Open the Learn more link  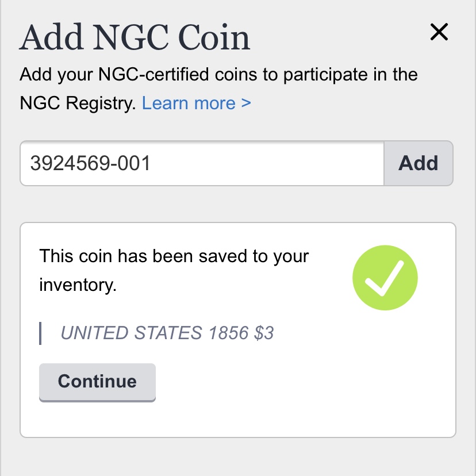(197, 103)
